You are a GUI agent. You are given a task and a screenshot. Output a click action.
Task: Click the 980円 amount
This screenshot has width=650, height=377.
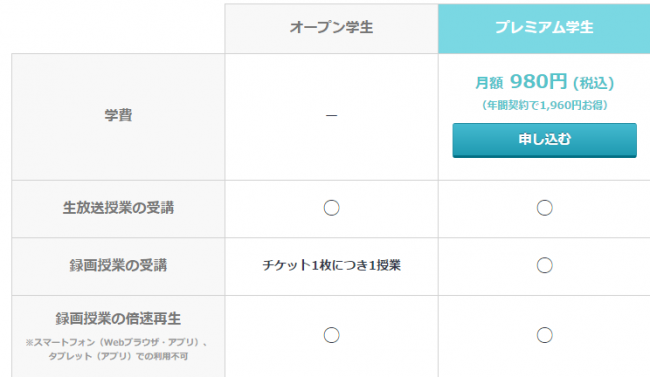pos(538,81)
